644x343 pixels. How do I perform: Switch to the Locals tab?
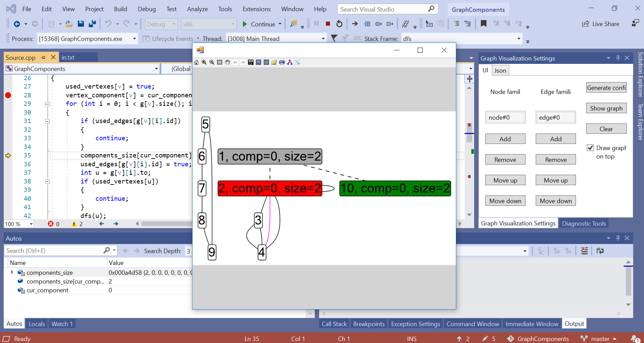click(x=37, y=324)
